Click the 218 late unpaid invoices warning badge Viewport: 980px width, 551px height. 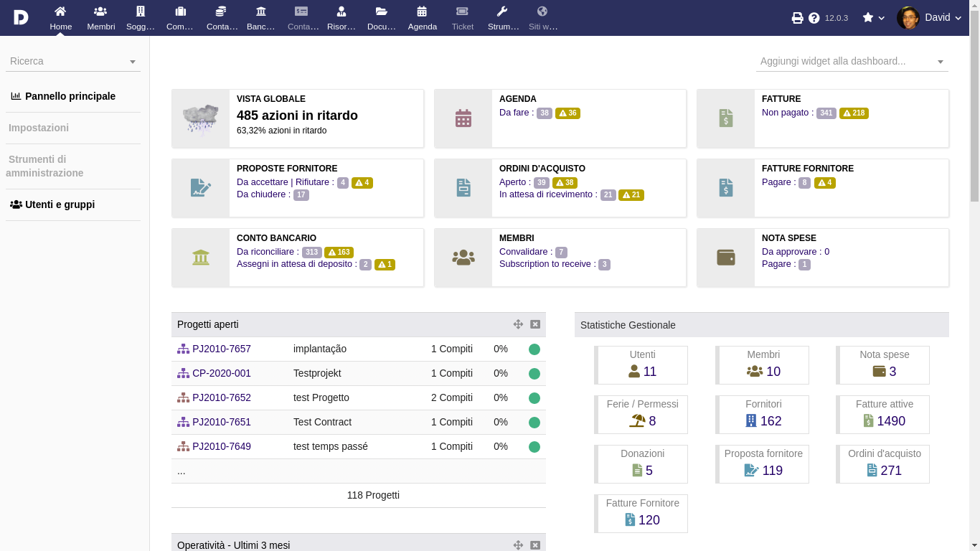pyautogui.click(x=854, y=113)
